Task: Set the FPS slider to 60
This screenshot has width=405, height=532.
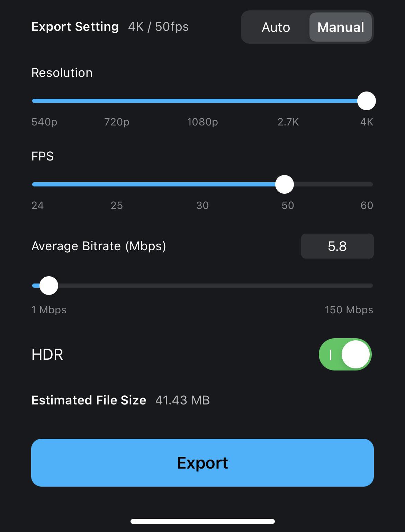Action: (370, 184)
